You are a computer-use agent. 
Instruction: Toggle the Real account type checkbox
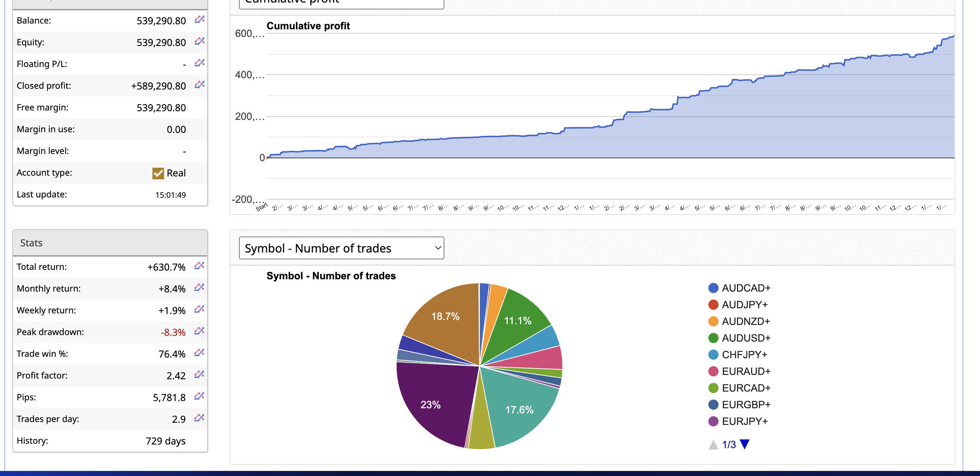[x=158, y=173]
